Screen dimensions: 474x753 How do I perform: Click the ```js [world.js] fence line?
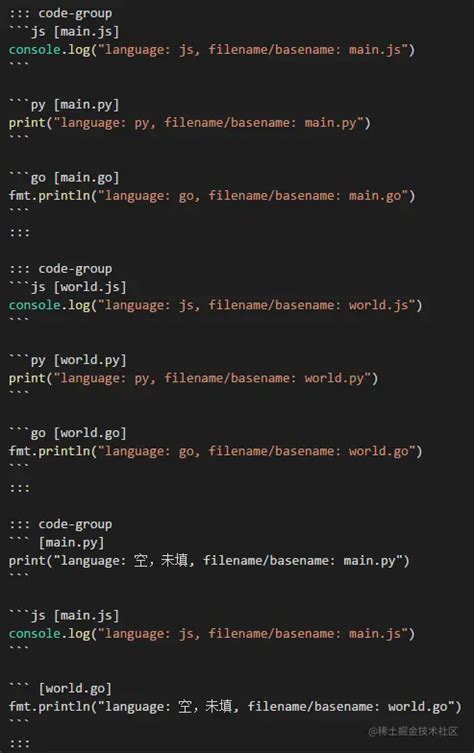coord(68,287)
